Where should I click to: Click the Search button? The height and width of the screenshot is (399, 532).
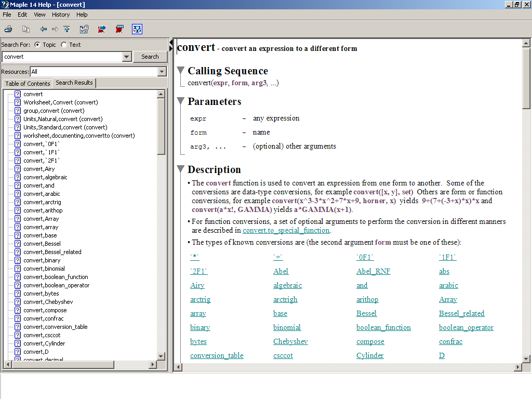coord(150,57)
